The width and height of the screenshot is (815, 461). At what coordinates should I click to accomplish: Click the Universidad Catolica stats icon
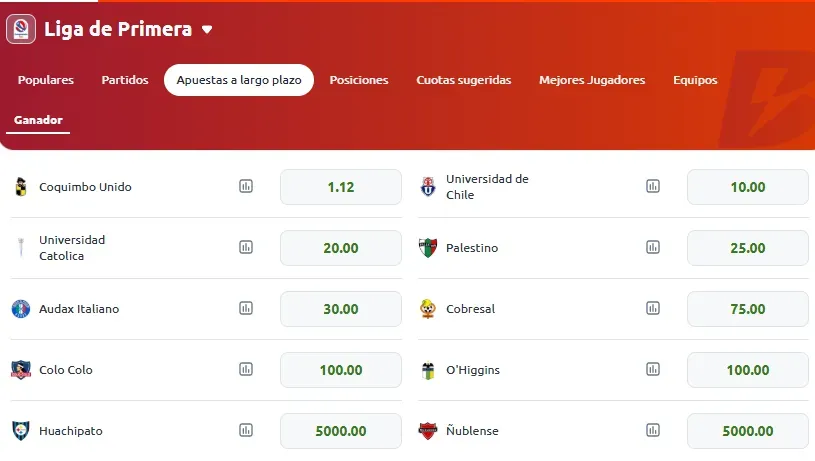(x=246, y=247)
